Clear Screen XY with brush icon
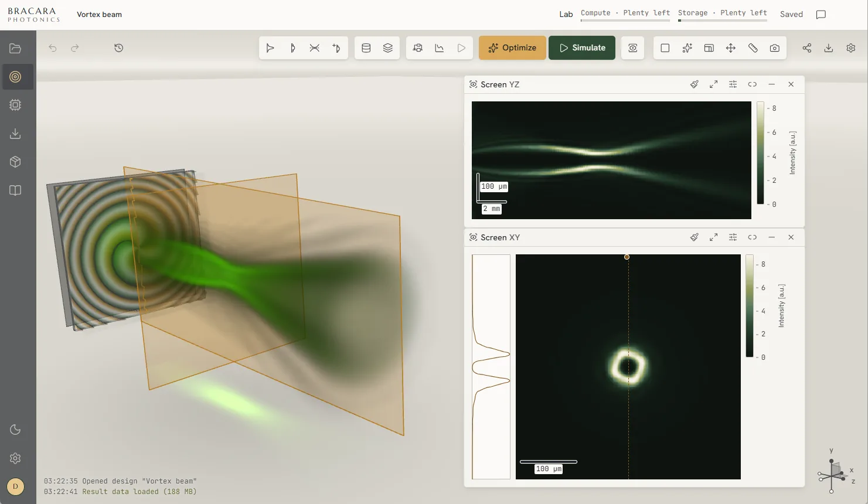Viewport: 868px width, 504px height. click(x=695, y=237)
